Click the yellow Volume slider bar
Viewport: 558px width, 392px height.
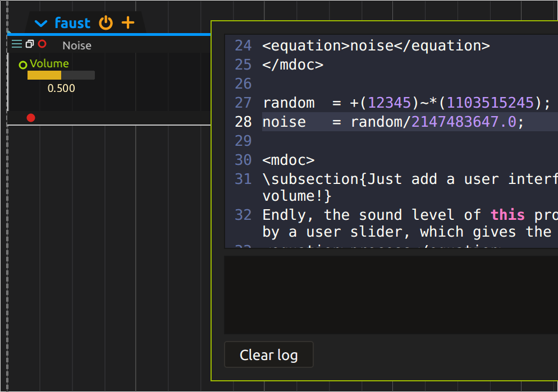coord(61,75)
